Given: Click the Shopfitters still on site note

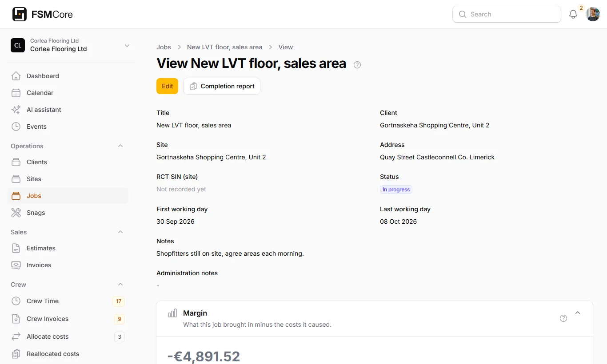Looking at the screenshot, I should tap(230, 253).
